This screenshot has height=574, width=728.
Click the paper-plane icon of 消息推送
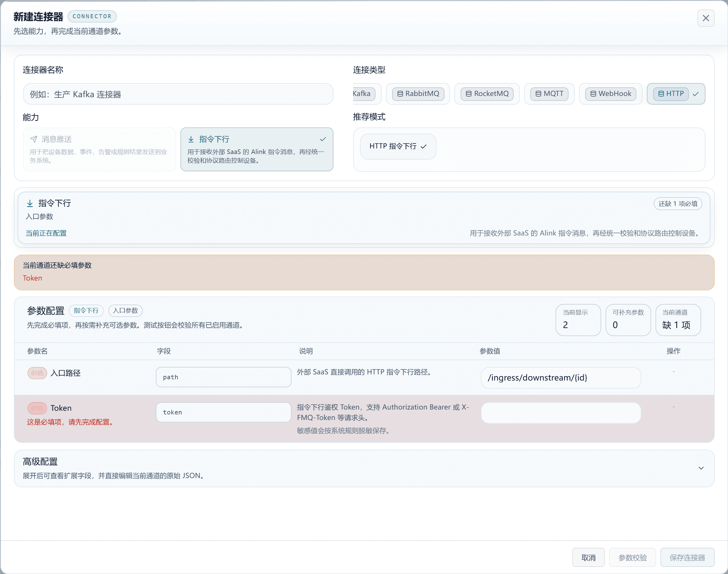[34, 139]
